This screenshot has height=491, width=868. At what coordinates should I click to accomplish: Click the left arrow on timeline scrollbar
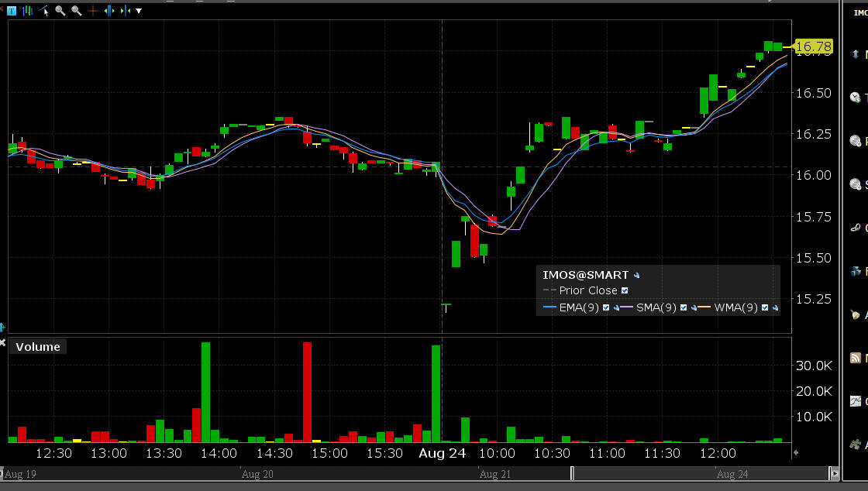[x=2, y=473]
